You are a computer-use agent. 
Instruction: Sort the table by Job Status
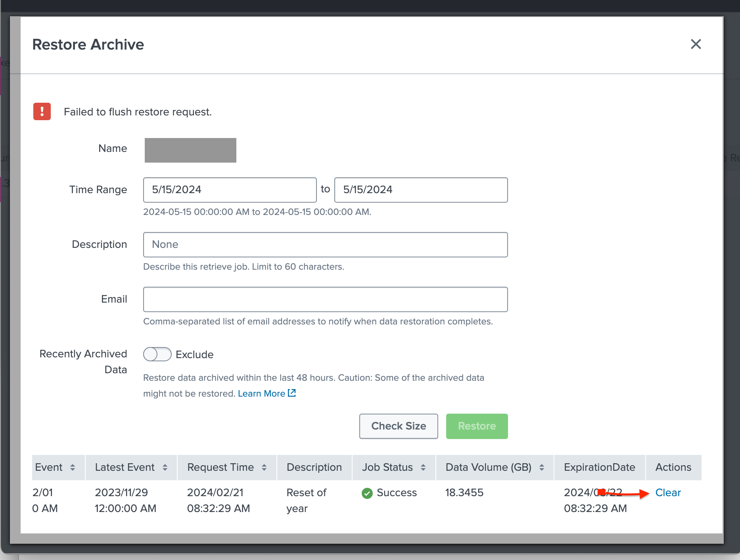[423, 467]
